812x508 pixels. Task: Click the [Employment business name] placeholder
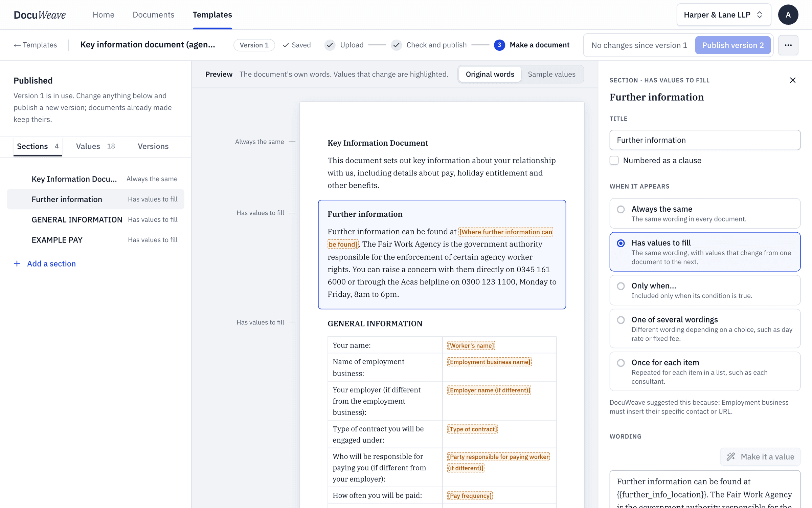click(489, 362)
